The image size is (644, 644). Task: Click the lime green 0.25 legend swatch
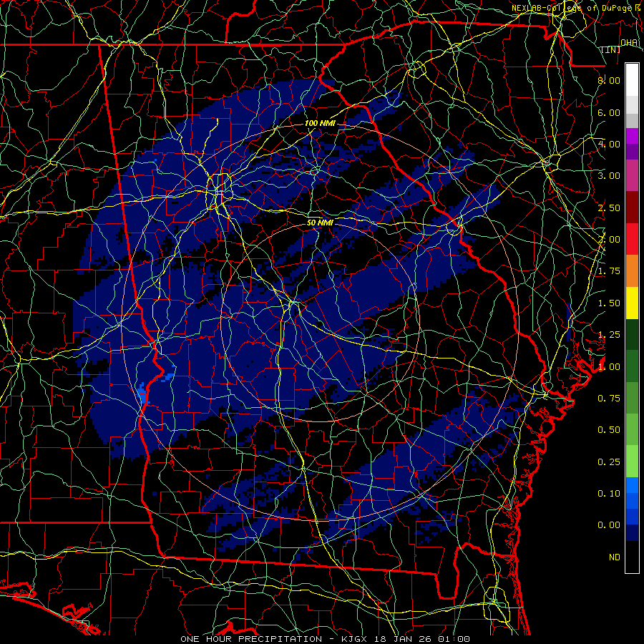click(x=632, y=462)
